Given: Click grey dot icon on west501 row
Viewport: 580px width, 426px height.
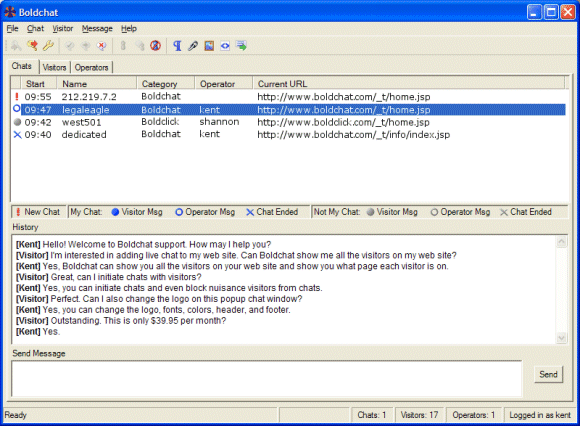Looking at the screenshot, I should click(x=17, y=122).
